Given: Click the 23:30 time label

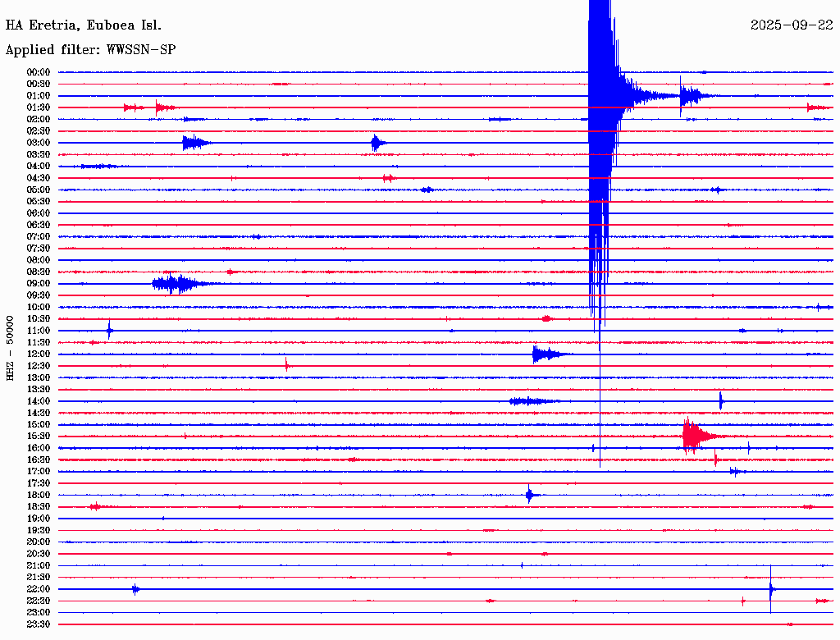Looking at the screenshot, I should [x=39, y=624].
